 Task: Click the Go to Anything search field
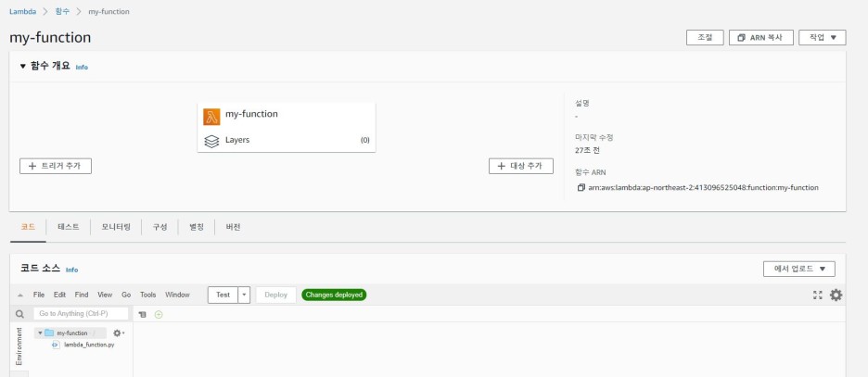[x=81, y=313]
